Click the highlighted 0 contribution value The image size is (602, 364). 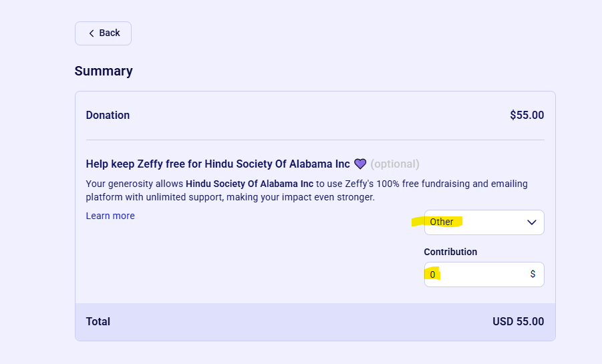(x=432, y=275)
